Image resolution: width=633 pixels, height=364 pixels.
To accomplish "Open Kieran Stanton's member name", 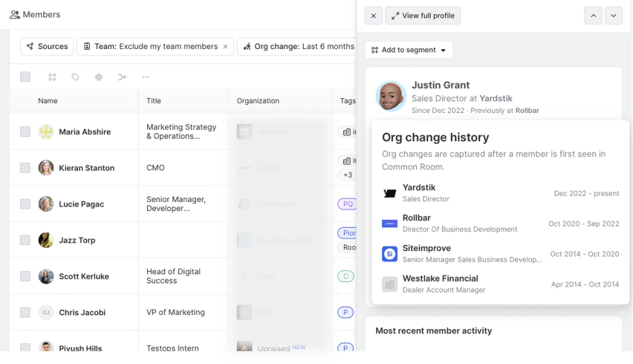I will point(87,168).
